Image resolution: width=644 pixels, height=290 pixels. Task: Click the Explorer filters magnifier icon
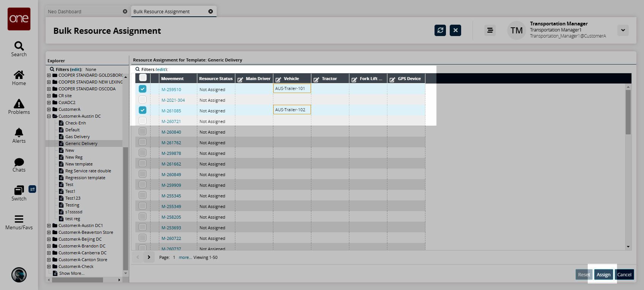click(x=52, y=69)
